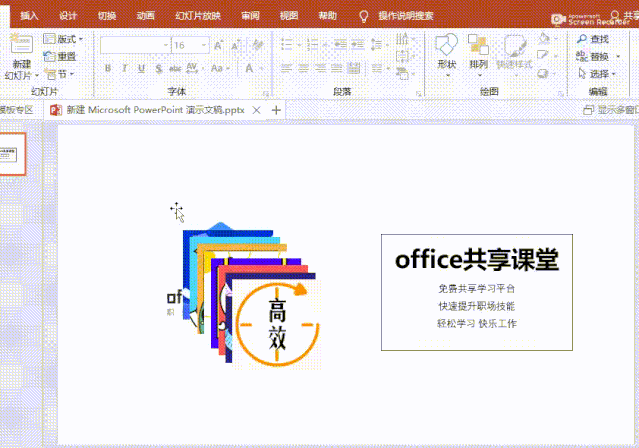Apply font color A button
The height and width of the screenshot is (448, 639).
coord(249,68)
